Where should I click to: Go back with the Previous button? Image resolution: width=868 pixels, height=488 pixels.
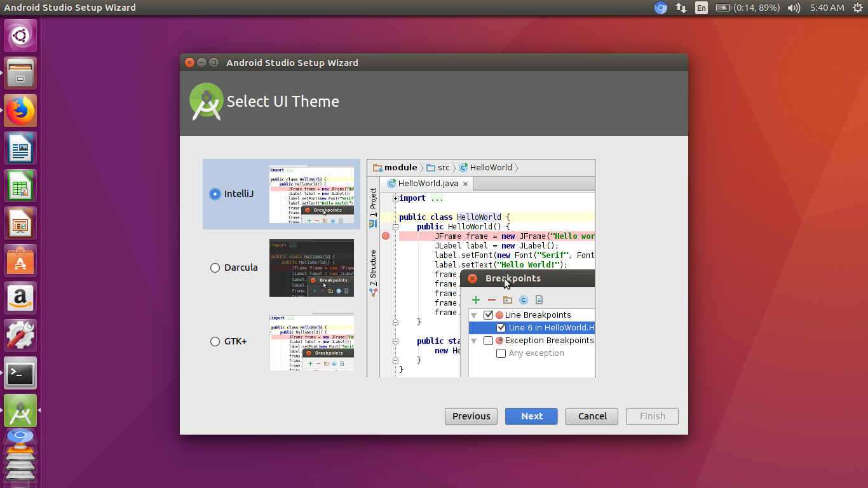[x=471, y=416]
